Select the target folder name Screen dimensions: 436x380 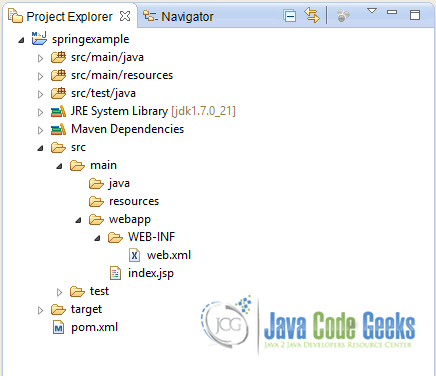tap(86, 310)
